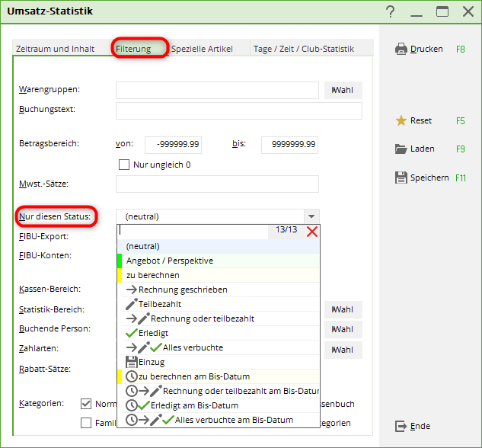Click Wahl button next to Warengruppen
The image size is (482, 448).
(x=343, y=91)
